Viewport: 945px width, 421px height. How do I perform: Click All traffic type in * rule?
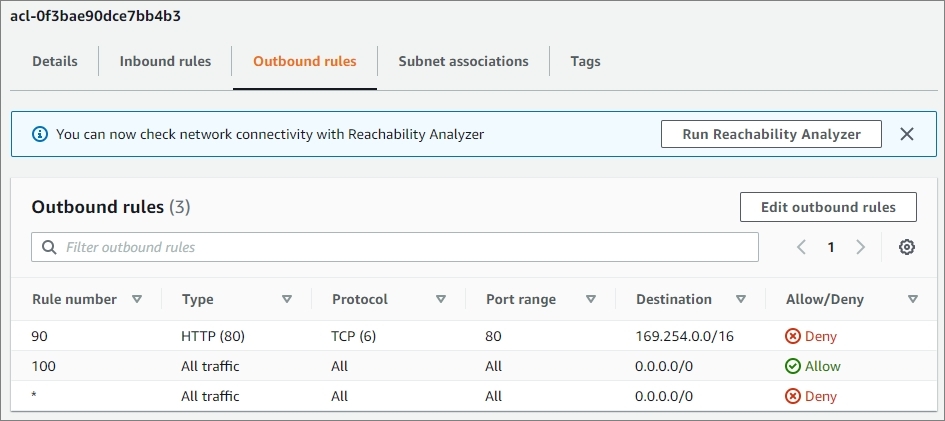(x=210, y=396)
